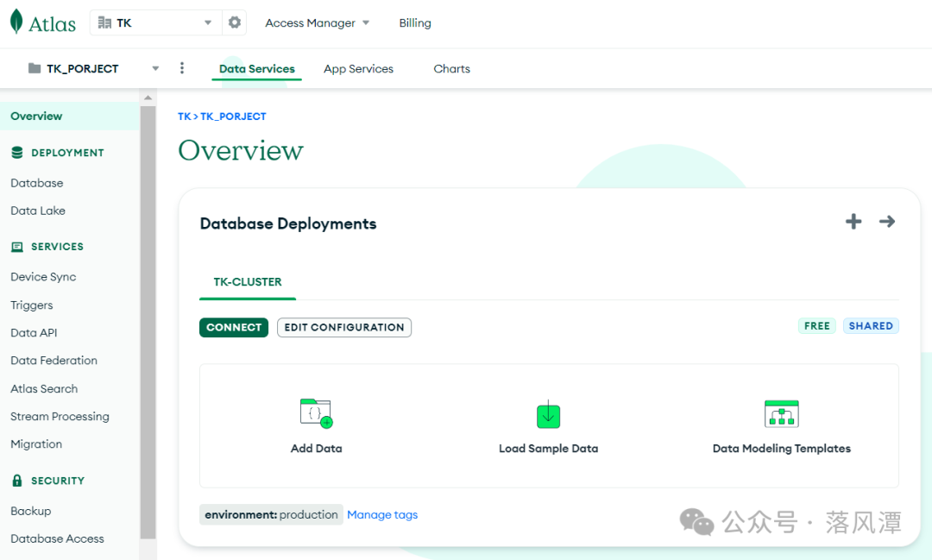
Task: Click the plus icon to add deployment
Action: 853,222
